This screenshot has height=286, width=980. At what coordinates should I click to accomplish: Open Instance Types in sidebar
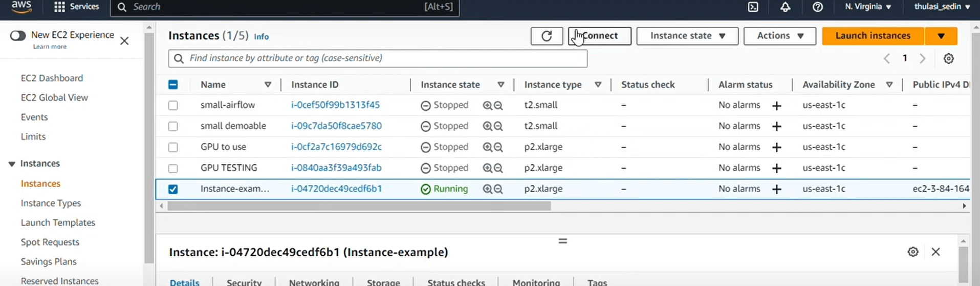pos(51,203)
